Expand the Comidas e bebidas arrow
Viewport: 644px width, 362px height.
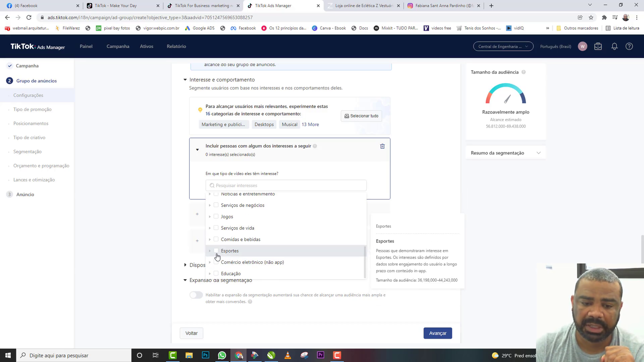(x=210, y=239)
